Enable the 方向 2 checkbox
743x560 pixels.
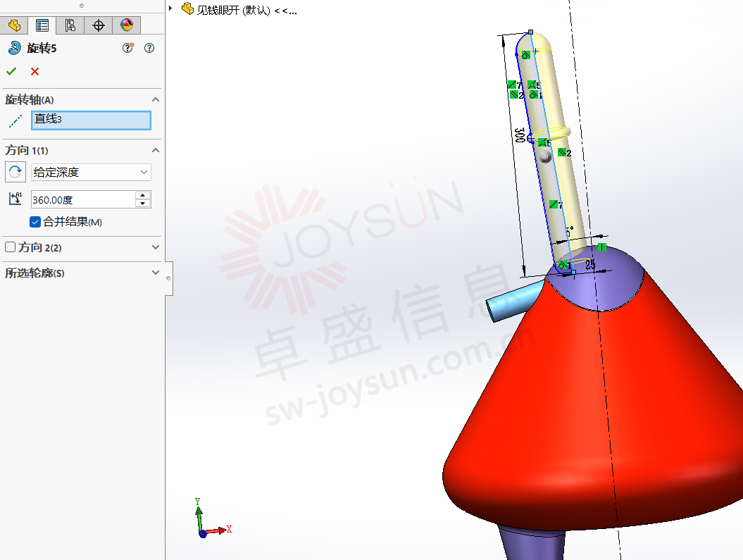11,247
